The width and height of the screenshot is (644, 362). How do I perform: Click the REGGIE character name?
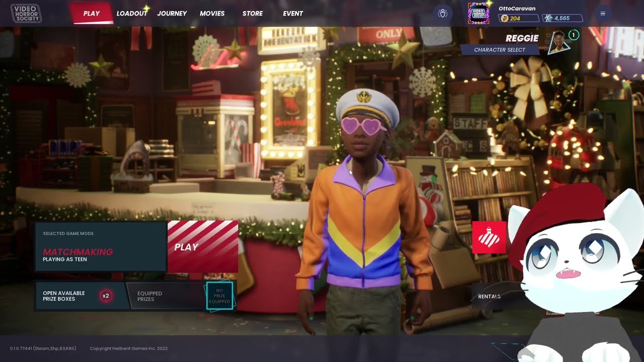(x=522, y=38)
